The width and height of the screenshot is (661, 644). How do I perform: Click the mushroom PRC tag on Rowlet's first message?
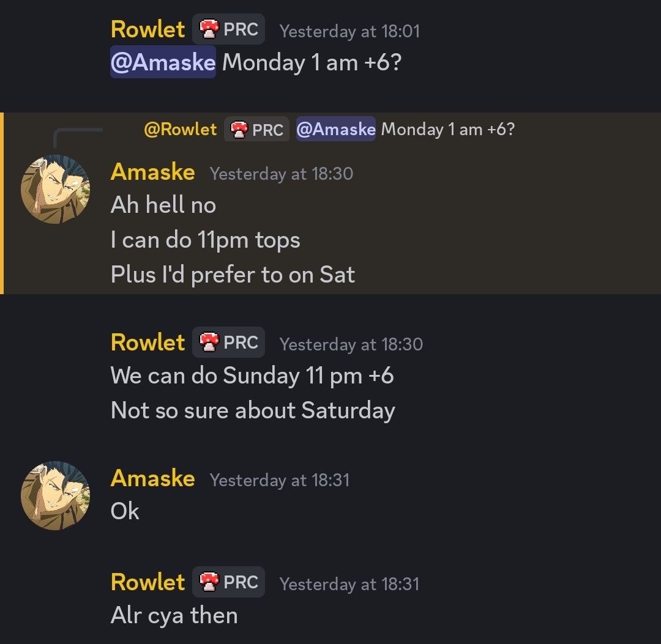coord(229,29)
